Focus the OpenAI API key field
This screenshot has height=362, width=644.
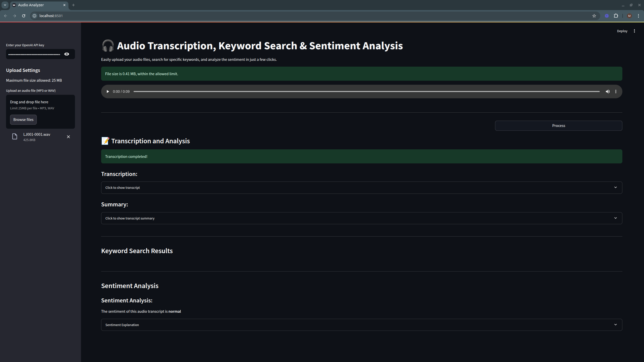[x=34, y=54]
